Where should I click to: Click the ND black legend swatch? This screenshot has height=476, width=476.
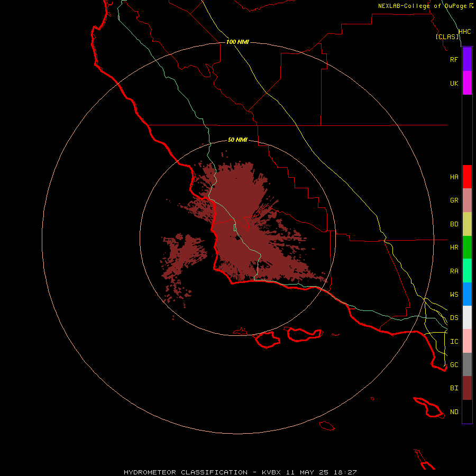(467, 411)
